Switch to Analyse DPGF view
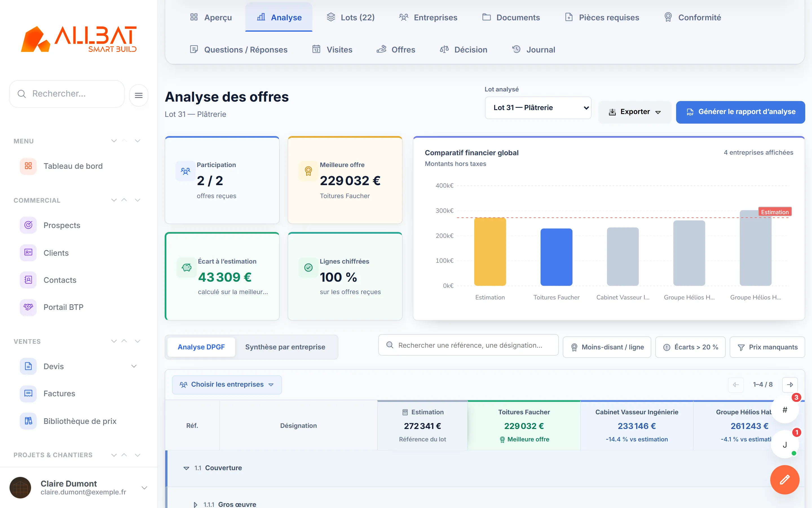Screen dimensions: 812x508 coord(201,347)
